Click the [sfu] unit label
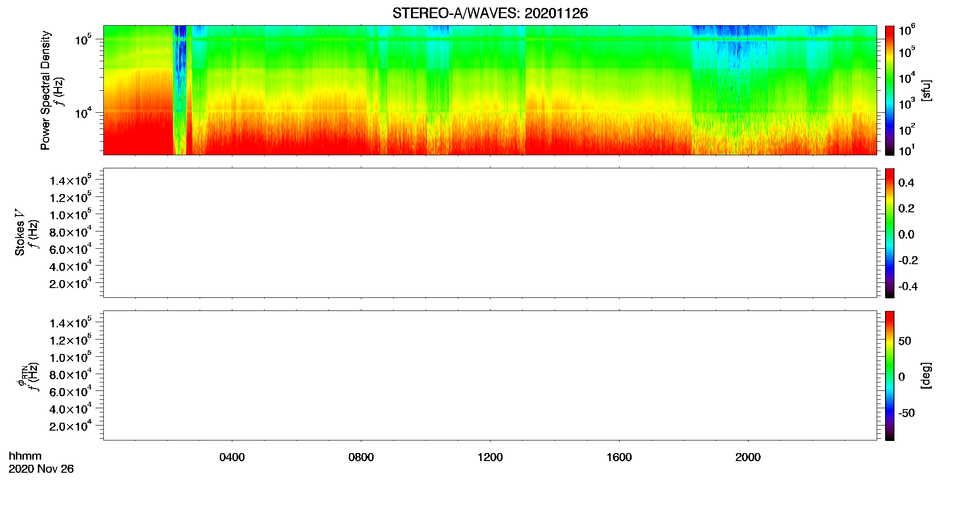980x505 pixels. [926, 90]
